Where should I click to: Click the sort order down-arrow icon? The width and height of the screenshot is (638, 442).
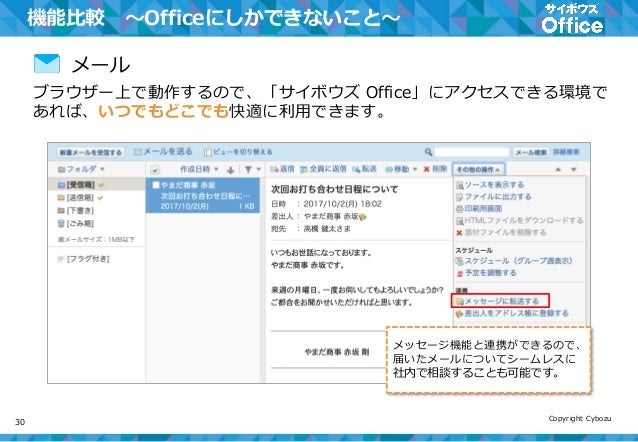coord(231,170)
